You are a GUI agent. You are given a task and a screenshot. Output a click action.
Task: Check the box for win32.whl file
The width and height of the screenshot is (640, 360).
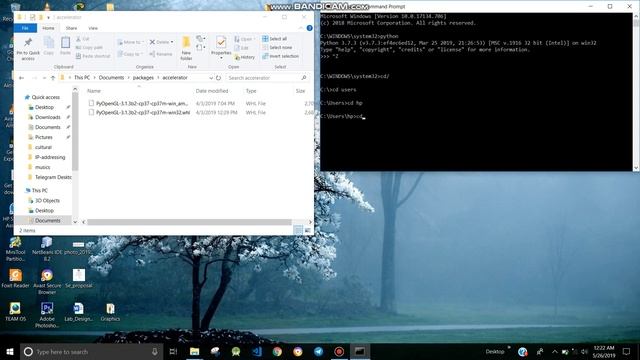(x=91, y=112)
